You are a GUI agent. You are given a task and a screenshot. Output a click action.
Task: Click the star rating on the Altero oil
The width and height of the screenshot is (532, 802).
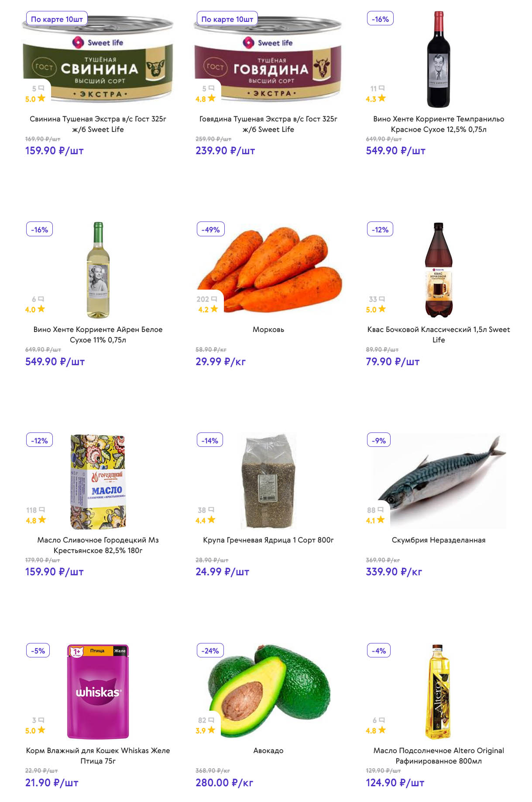tap(382, 730)
